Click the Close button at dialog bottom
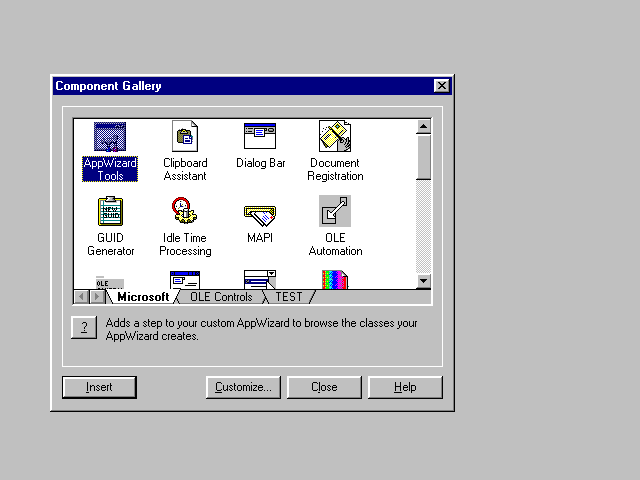 (324, 387)
